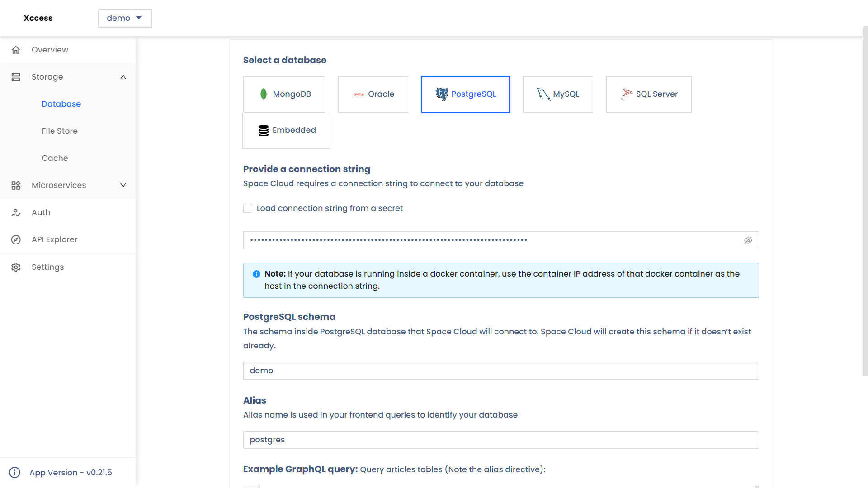
Task: Click the App Version info icon
Action: click(x=15, y=473)
